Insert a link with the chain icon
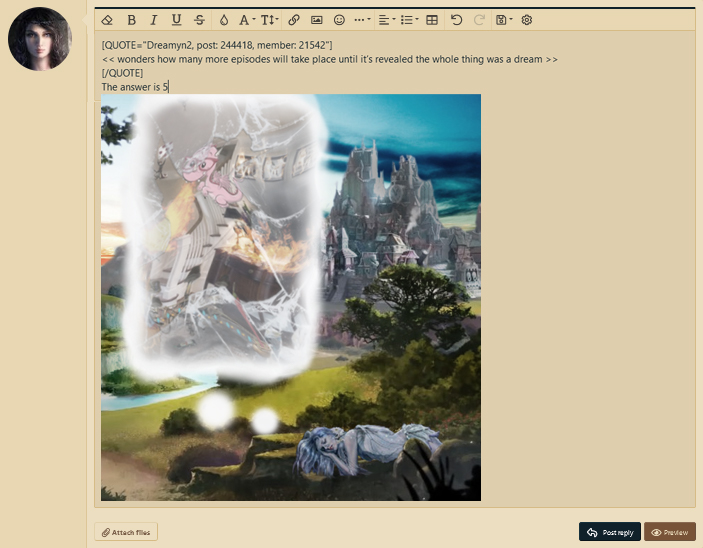This screenshot has width=703, height=548. pos(294,20)
